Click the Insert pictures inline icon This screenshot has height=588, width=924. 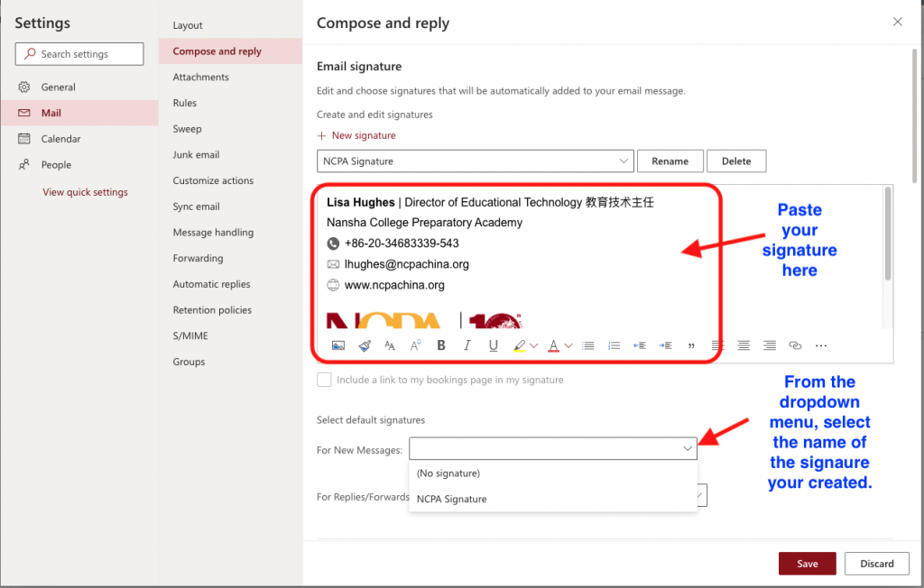click(x=338, y=345)
